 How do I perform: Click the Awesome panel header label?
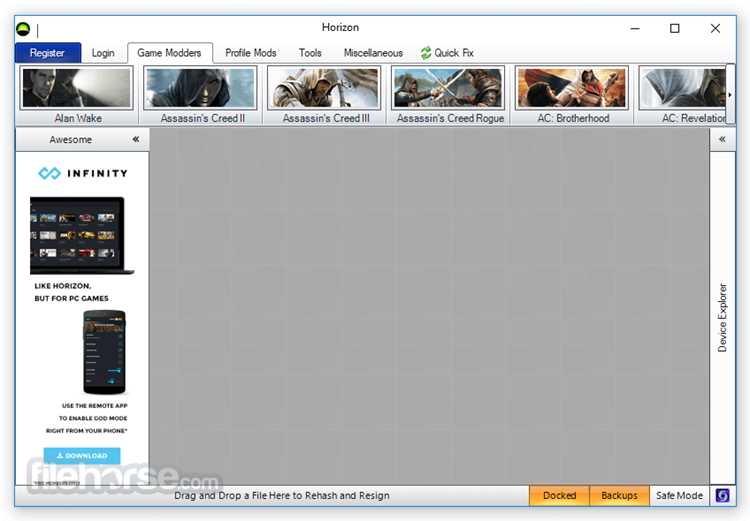click(71, 140)
